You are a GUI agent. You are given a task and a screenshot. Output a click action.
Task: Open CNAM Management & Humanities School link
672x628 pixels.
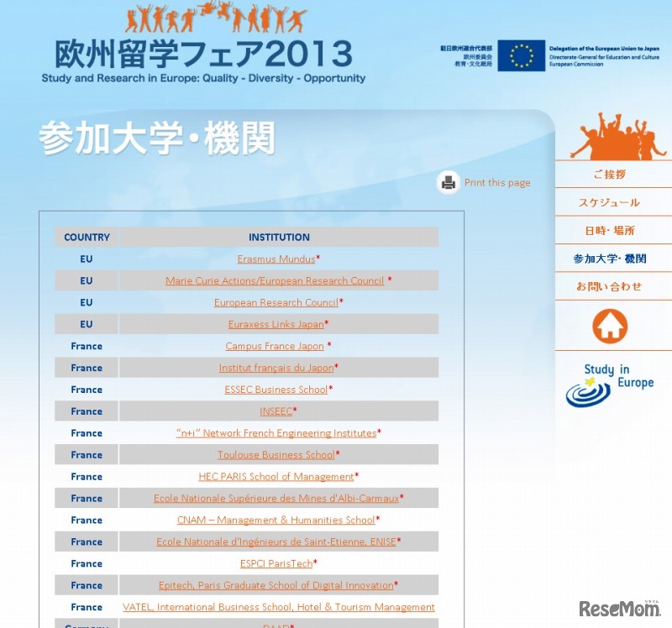pos(276,520)
